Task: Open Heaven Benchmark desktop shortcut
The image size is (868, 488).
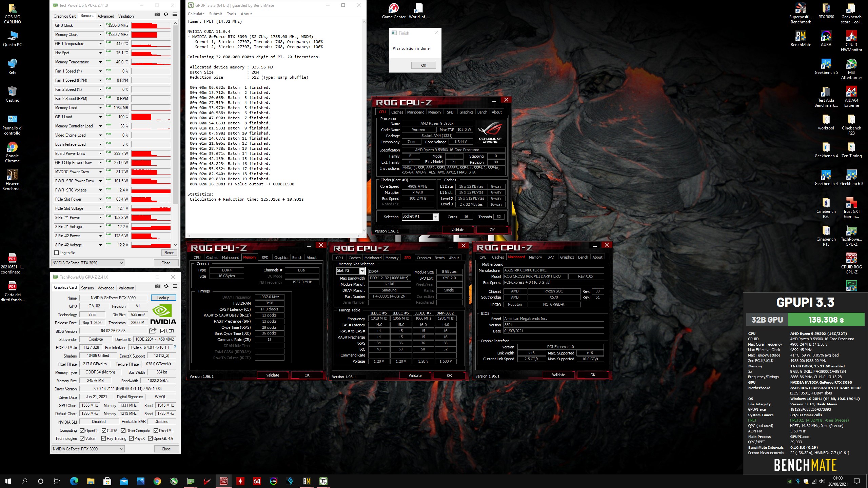Action: (x=13, y=180)
